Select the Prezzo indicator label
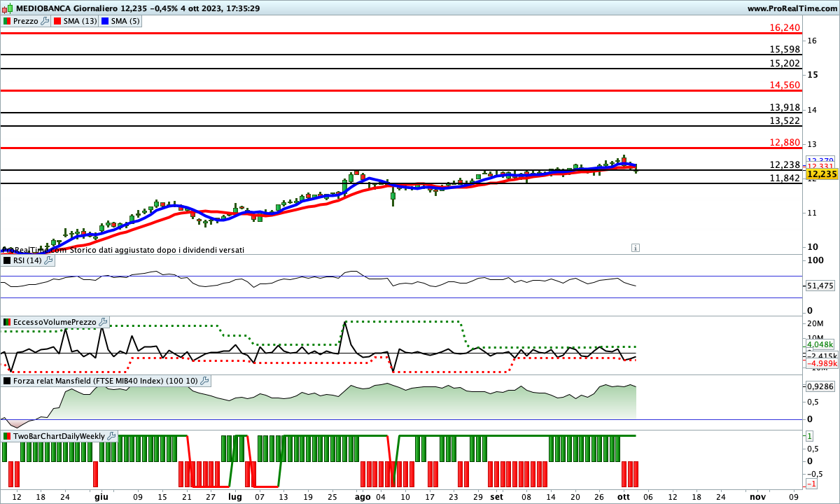840x504 pixels. pos(26,21)
